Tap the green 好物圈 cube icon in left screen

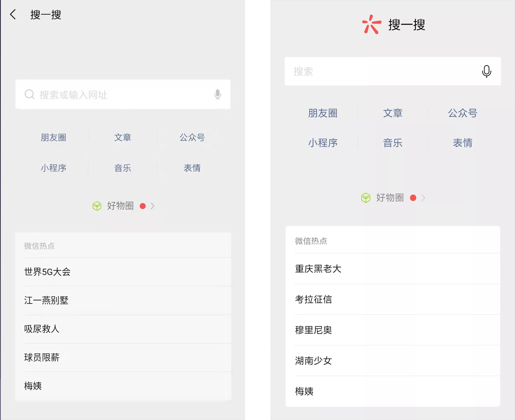pos(97,206)
